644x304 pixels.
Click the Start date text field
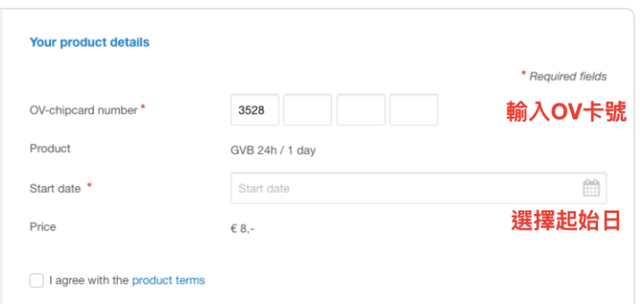pos(418,188)
